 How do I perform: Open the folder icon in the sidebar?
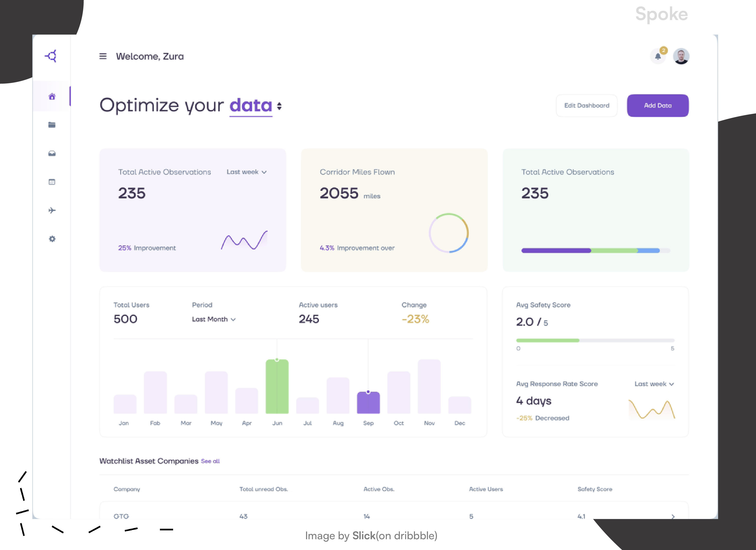pyautogui.click(x=52, y=125)
